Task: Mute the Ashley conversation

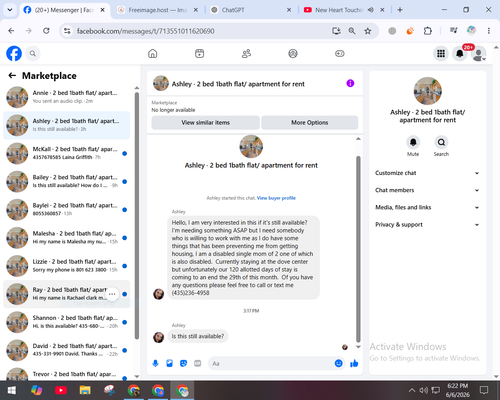Action: (x=413, y=142)
